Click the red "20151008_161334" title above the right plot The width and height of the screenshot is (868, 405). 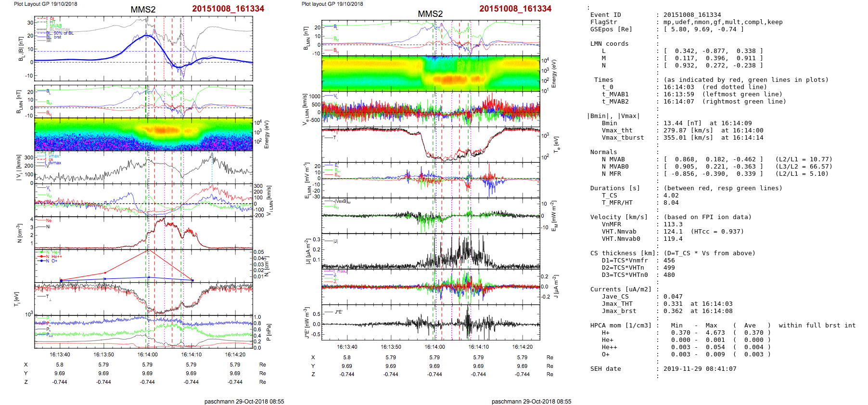point(515,9)
